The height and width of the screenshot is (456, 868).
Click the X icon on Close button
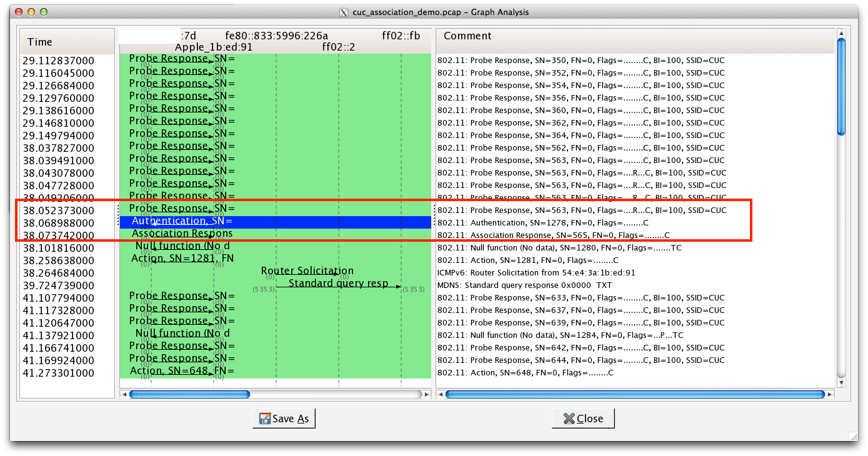tap(569, 419)
